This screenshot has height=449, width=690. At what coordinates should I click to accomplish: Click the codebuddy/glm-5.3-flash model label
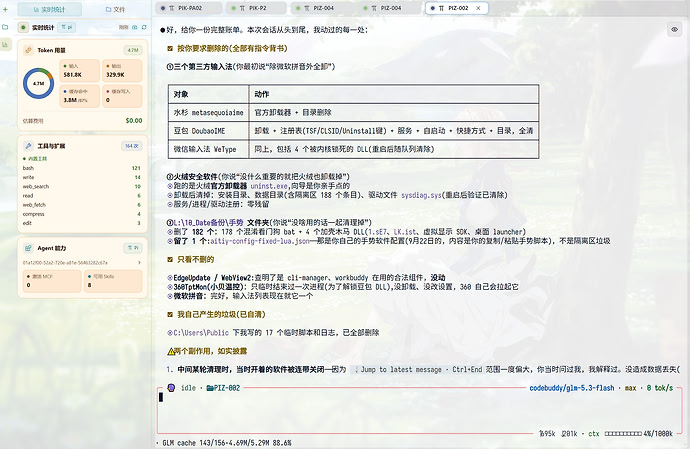coord(572,388)
